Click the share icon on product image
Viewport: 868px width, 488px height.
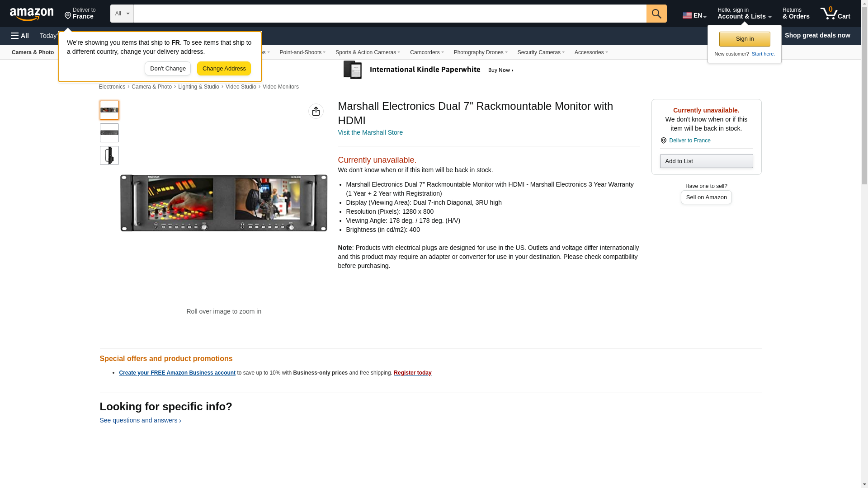pos(316,111)
